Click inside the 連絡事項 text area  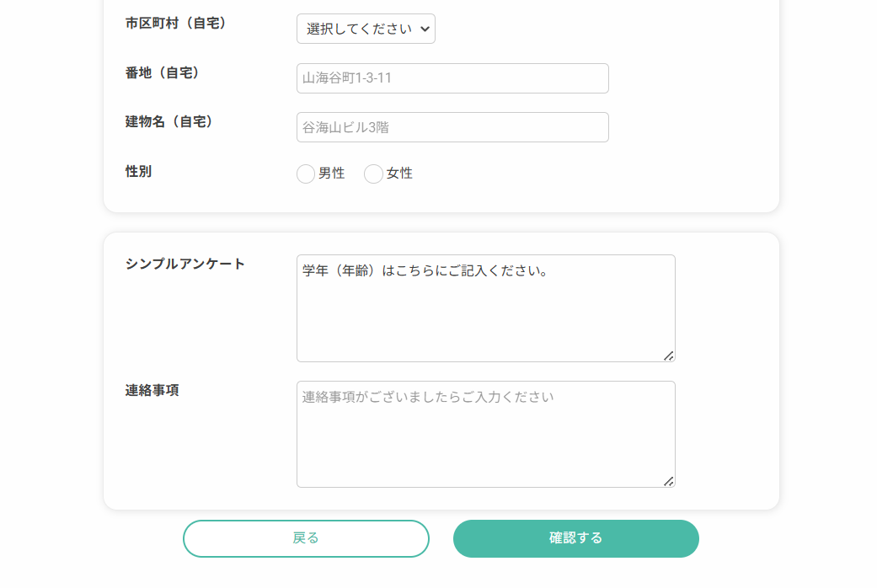click(485, 434)
